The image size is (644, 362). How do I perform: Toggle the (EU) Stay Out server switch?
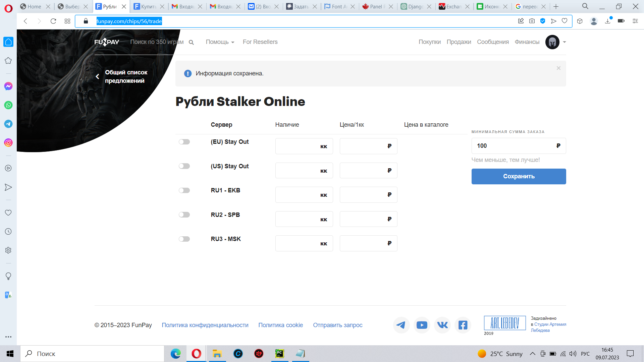point(184,142)
